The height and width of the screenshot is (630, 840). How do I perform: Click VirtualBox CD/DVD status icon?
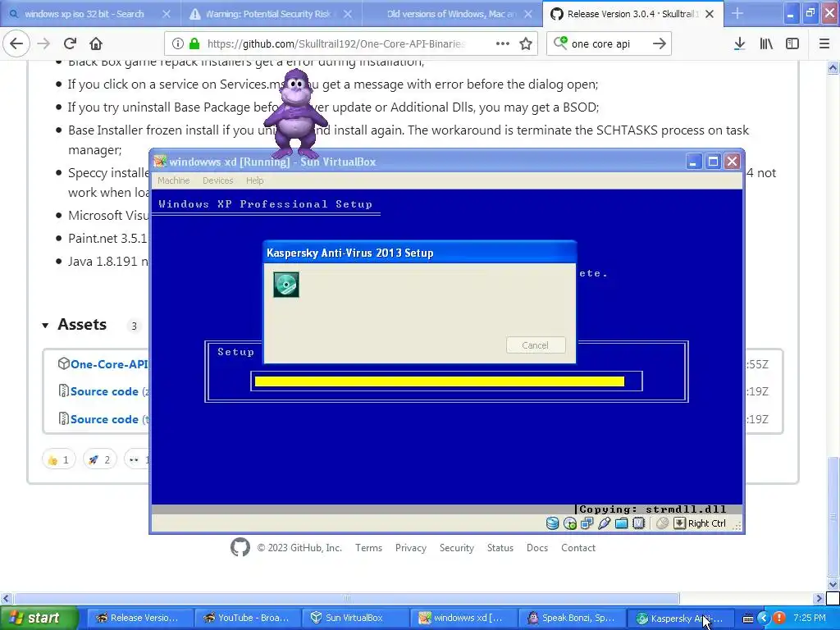tap(569, 523)
